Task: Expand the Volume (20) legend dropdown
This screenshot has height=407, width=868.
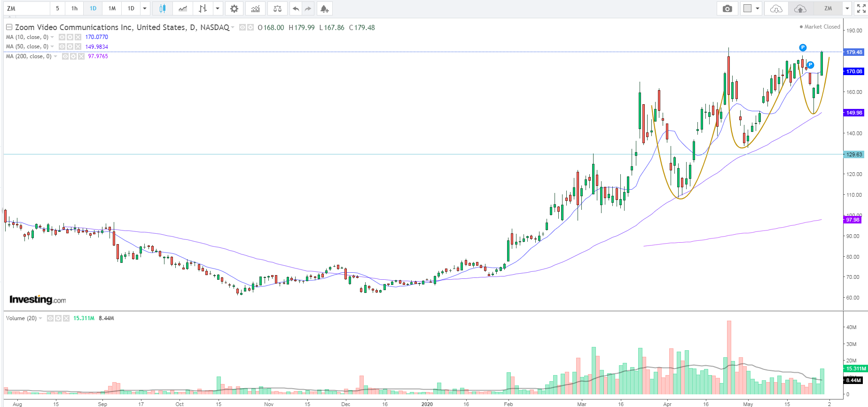Action: pyautogui.click(x=40, y=318)
